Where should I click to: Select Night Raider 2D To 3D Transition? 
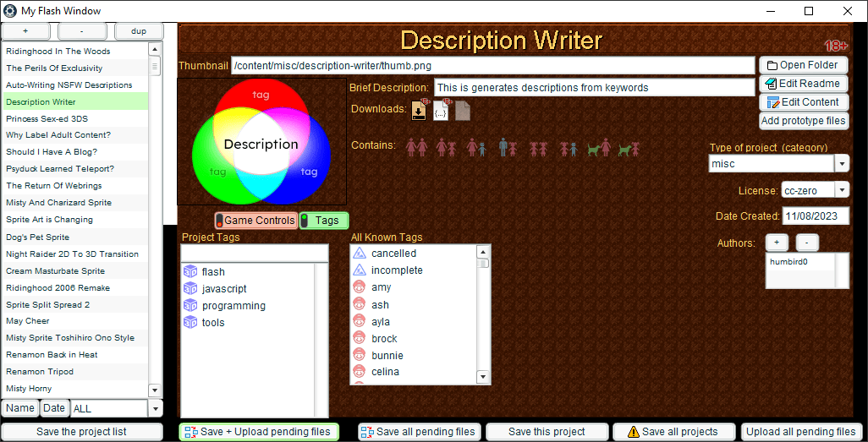click(75, 254)
